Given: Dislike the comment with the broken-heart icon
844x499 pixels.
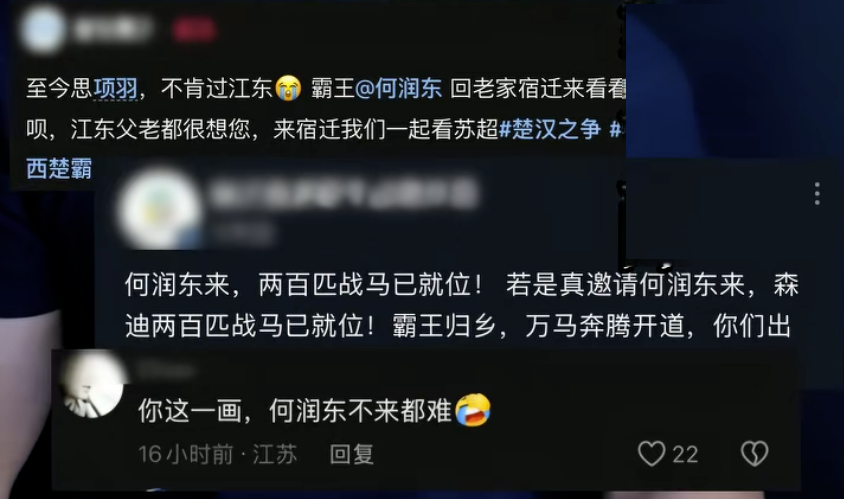Looking at the screenshot, I should pyautogui.click(x=755, y=454).
